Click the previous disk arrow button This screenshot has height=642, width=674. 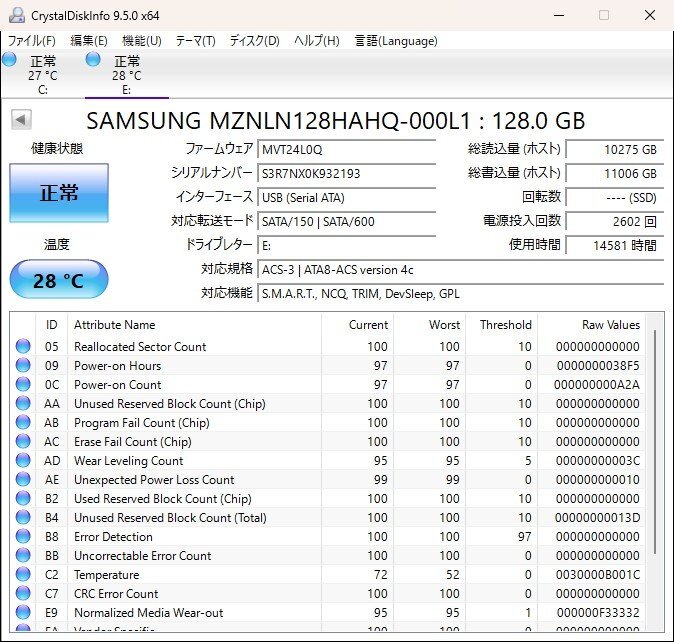coord(21,120)
